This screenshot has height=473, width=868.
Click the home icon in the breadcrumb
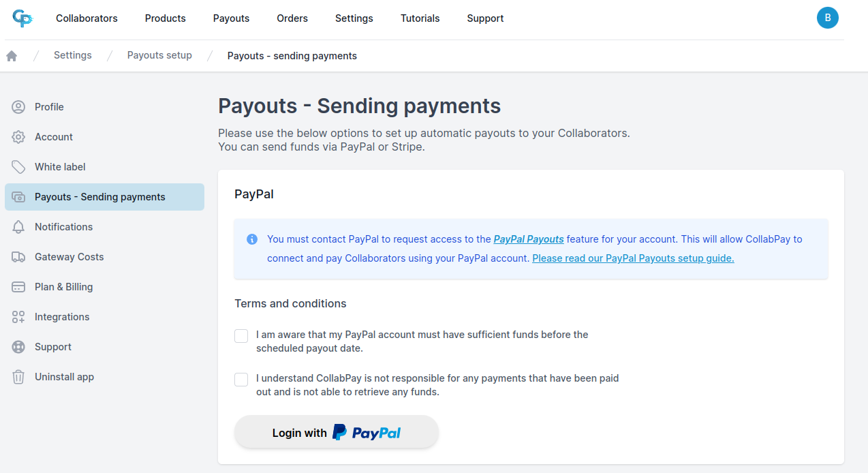11,55
